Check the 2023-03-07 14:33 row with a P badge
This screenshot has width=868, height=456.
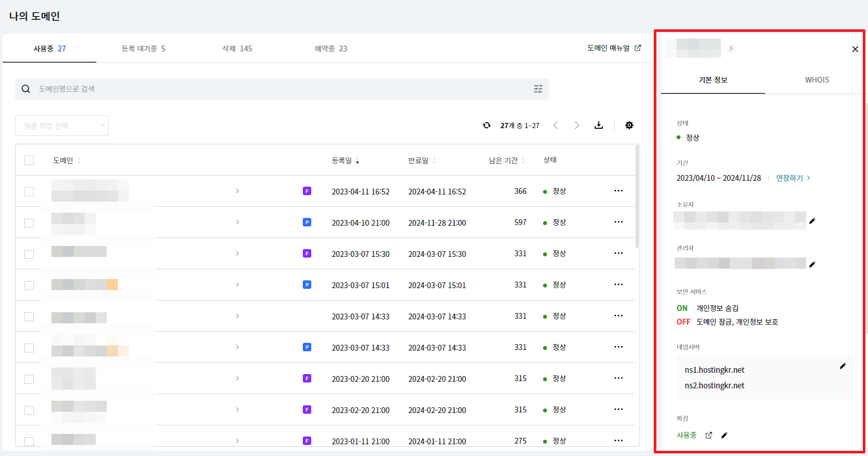(x=29, y=347)
